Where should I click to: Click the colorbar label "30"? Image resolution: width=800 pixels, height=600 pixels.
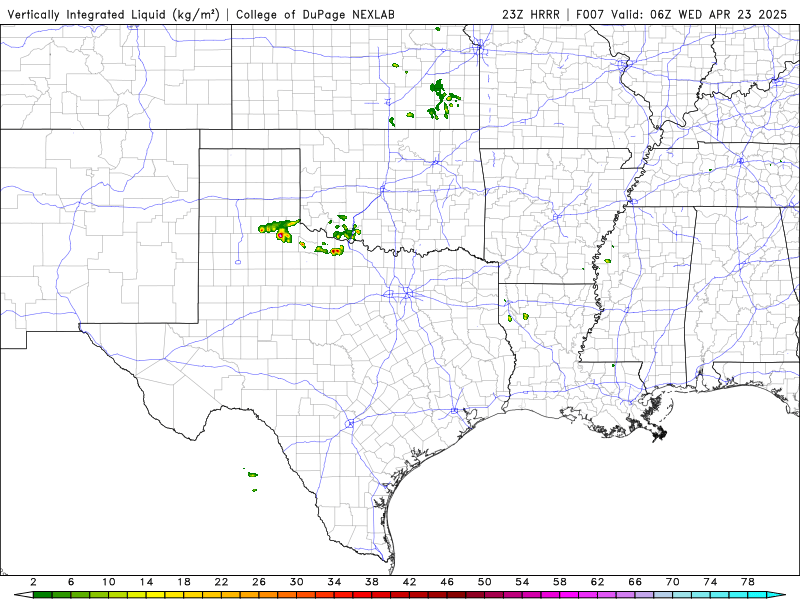point(297,582)
